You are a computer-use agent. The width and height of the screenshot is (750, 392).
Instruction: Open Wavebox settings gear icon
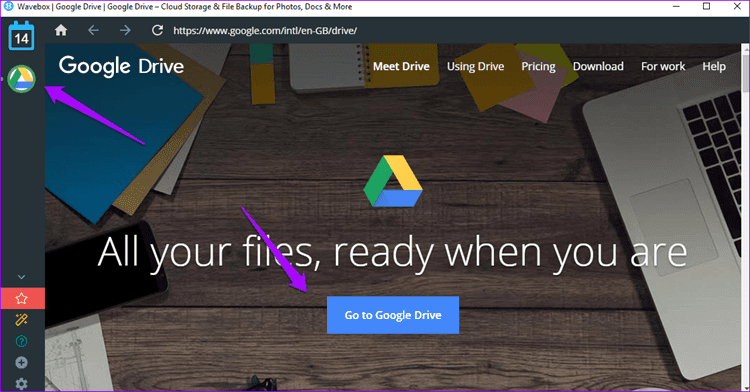tap(22, 384)
